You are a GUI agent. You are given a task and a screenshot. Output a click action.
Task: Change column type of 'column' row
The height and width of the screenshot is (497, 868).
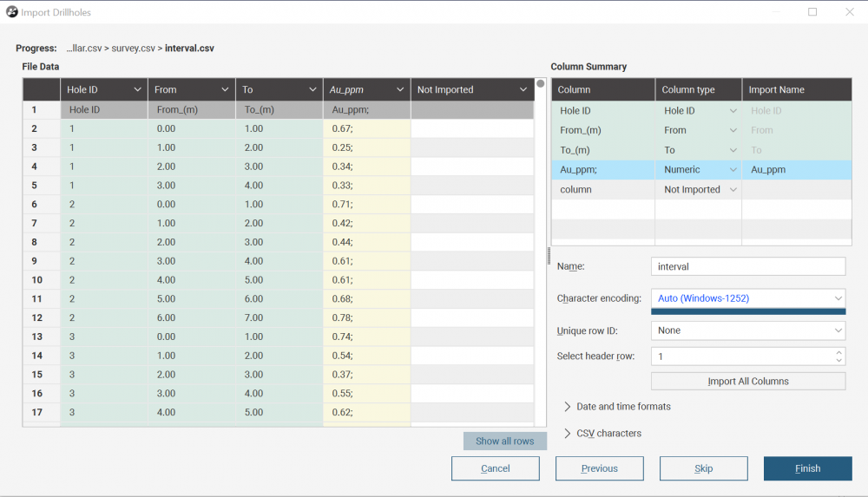699,189
